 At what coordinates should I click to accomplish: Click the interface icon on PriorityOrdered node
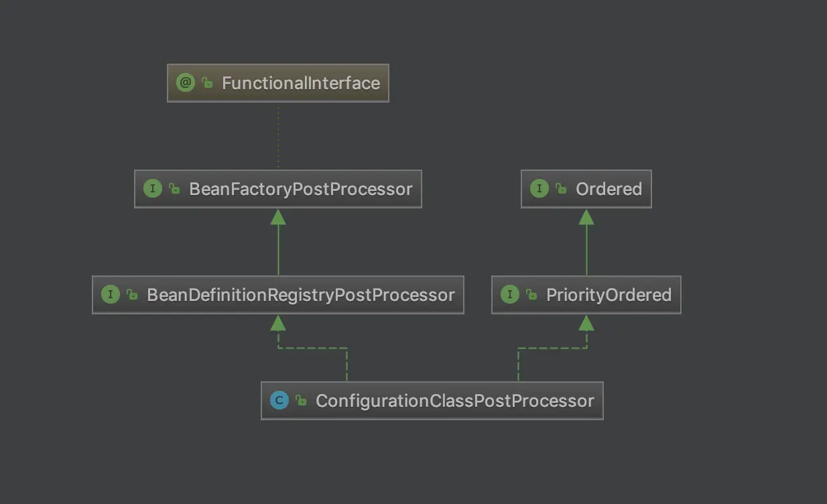(510, 294)
